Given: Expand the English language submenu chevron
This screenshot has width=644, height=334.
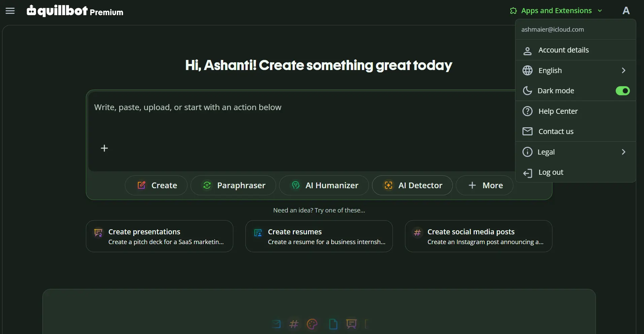Looking at the screenshot, I should [623, 70].
